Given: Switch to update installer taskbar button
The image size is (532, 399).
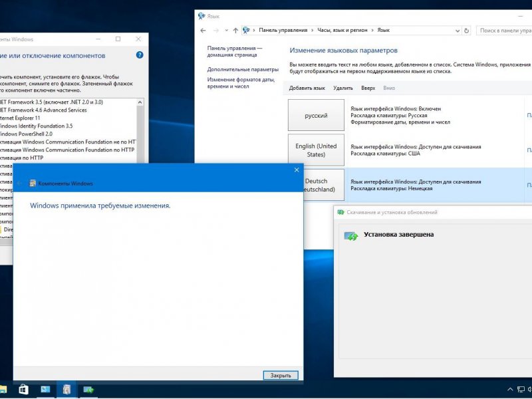Looking at the screenshot, I should click(x=88, y=390).
